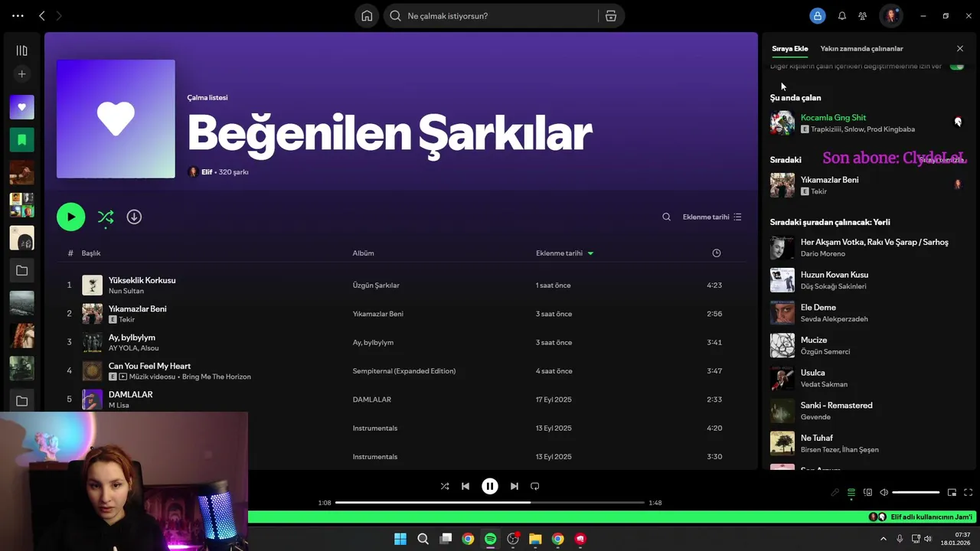This screenshot has height=551, width=980.
Task: Toggle shuffle next to the big play button
Action: [x=106, y=217]
